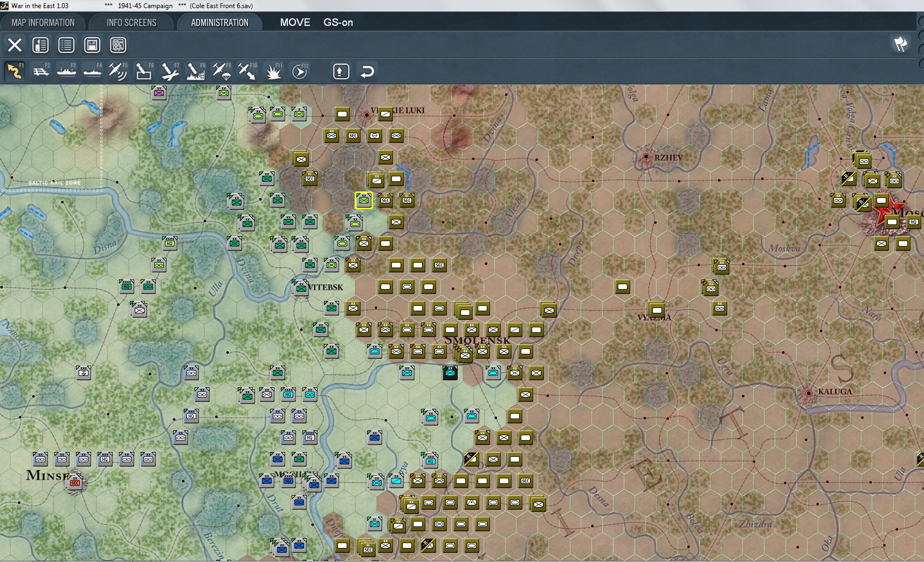The image size is (924, 562).
Task: Click the Rzhev city dot
Action: 646,157
